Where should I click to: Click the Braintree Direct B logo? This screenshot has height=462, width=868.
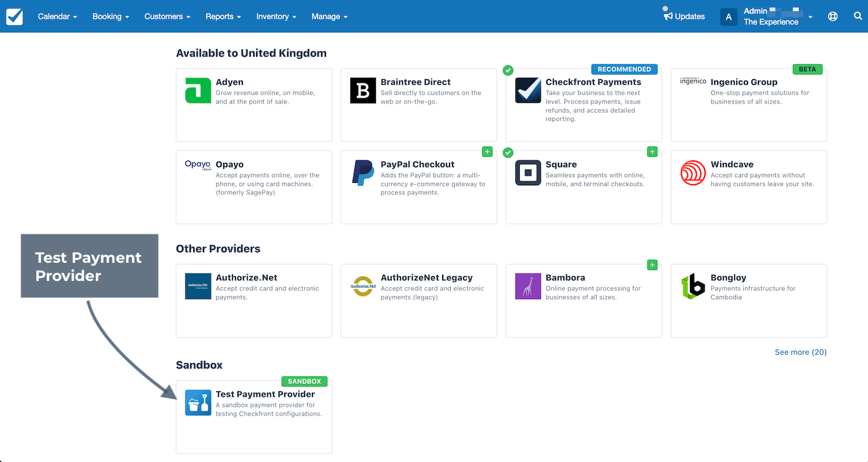tap(363, 90)
